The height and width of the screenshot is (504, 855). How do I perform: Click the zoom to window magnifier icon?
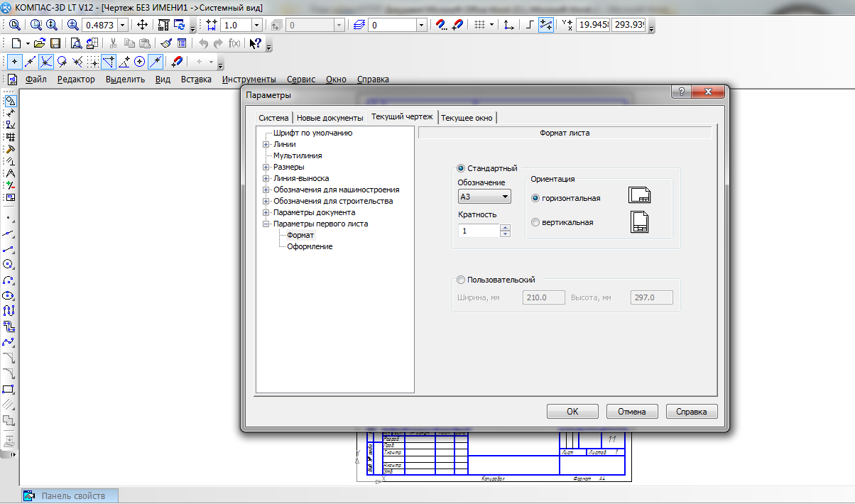tap(35, 25)
